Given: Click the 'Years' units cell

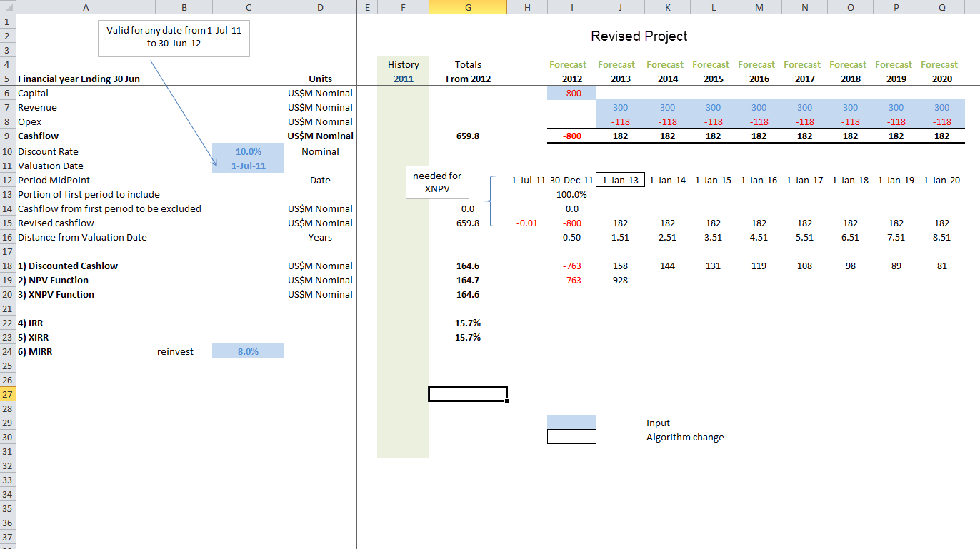Looking at the screenshot, I should [x=320, y=237].
